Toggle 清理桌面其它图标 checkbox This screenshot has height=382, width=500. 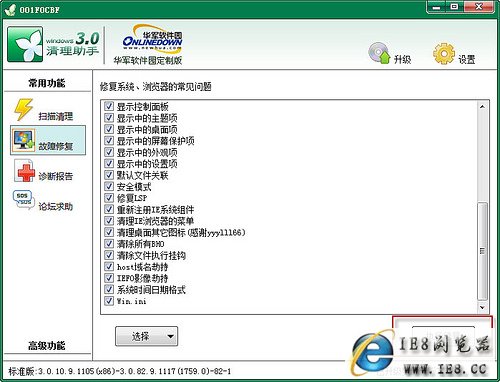(x=109, y=232)
